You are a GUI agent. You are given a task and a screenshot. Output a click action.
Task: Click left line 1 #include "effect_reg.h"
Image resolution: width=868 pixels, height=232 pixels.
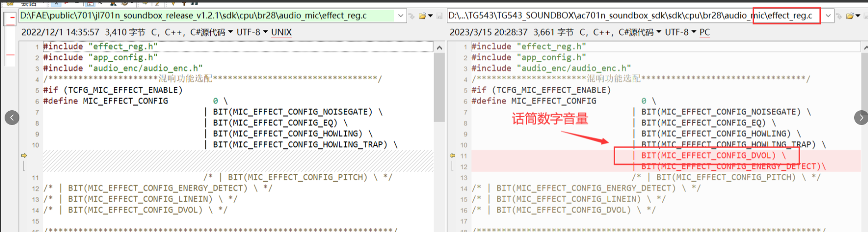pyautogui.click(x=100, y=47)
